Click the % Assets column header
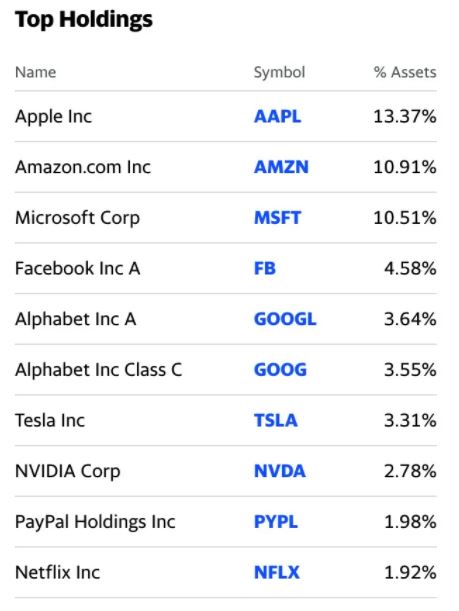Viewport: 459px width, 611px height. pyautogui.click(x=405, y=72)
